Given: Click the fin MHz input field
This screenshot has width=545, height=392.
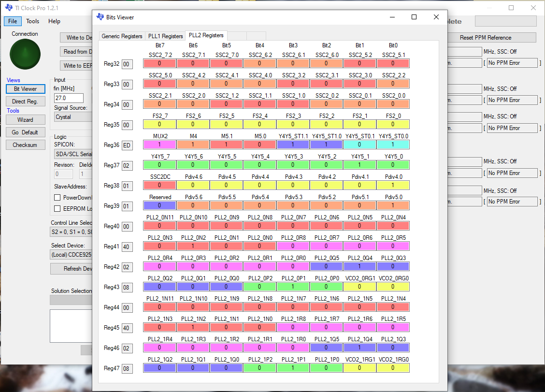Looking at the screenshot, I should (x=69, y=98).
